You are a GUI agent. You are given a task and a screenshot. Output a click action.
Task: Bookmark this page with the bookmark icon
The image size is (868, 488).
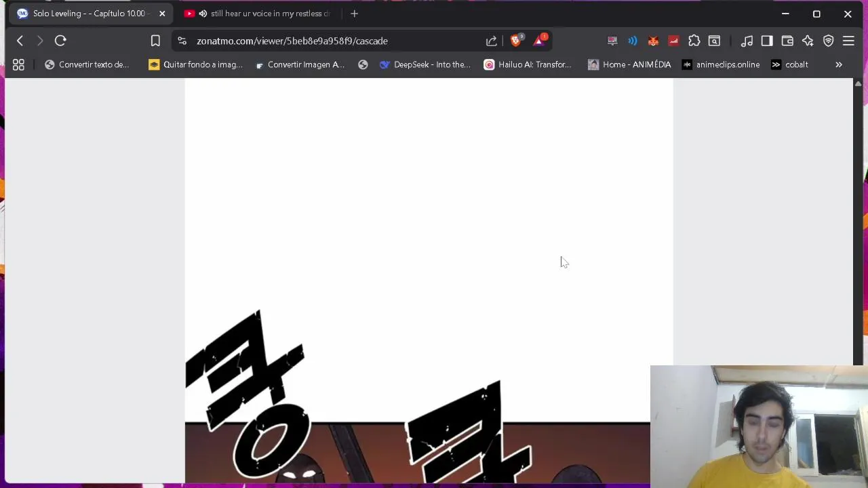(155, 41)
